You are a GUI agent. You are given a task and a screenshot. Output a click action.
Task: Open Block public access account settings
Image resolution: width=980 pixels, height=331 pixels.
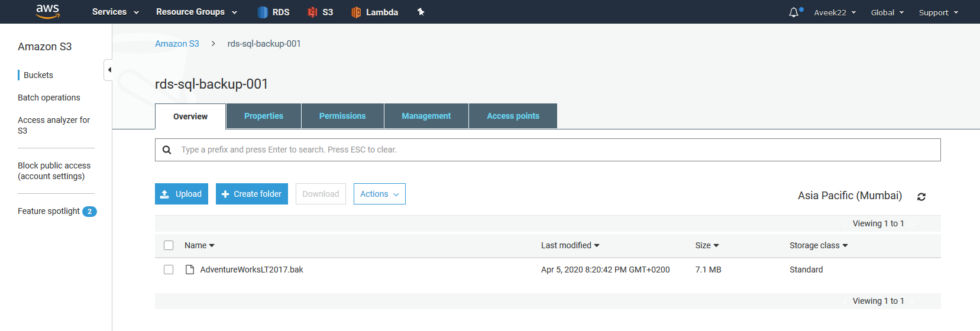[x=54, y=171]
